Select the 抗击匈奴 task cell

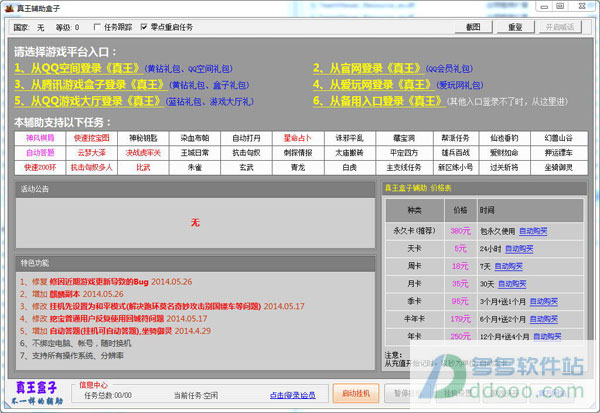click(246, 153)
